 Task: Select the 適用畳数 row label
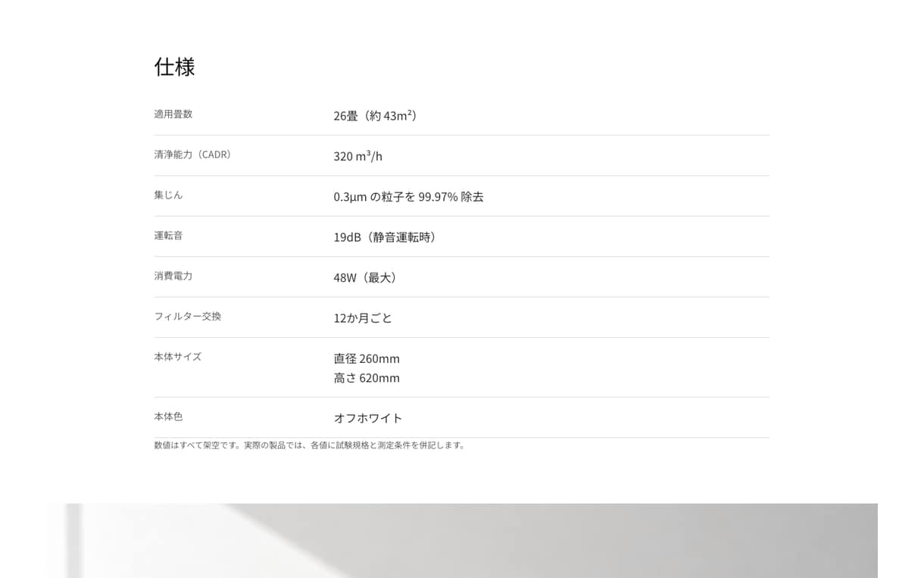(x=173, y=114)
